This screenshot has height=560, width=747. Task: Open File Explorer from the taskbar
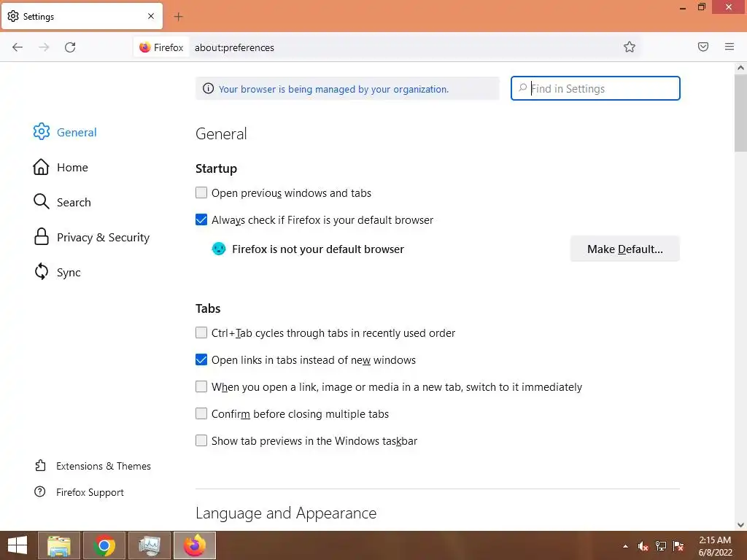59,545
